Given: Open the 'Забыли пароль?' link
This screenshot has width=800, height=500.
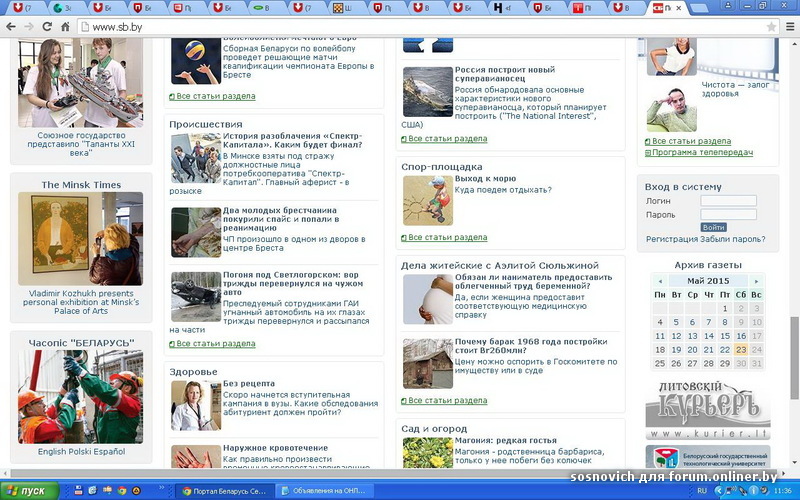Looking at the screenshot, I should click(x=733, y=239).
